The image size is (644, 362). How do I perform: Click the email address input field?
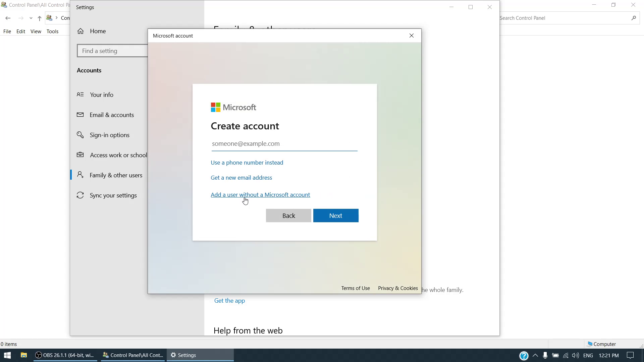(x=284, y=144)
